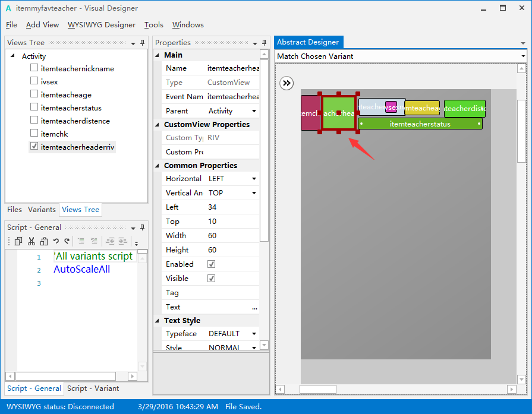Viewport: 532px width, 414px height.
Task: Switch to the Variants tab
Action: click(x=42, y=210)
